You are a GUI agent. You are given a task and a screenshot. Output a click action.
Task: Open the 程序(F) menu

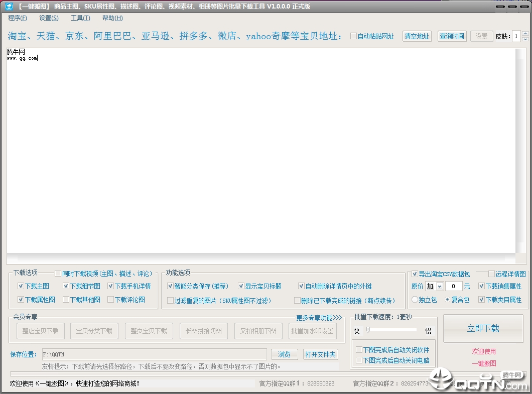pyautogui.click(x=17, y=18)
